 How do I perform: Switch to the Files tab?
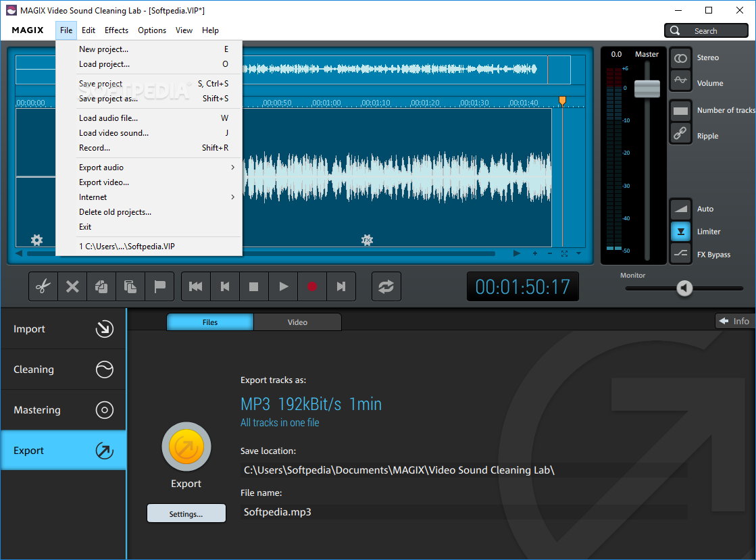coord(209,322)
